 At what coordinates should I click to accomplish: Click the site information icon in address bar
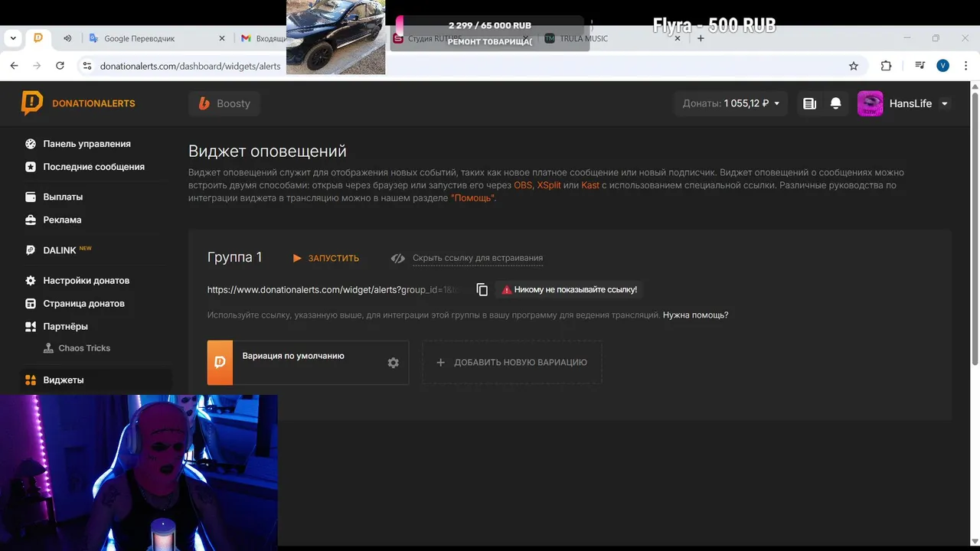(x=87, y=66)
